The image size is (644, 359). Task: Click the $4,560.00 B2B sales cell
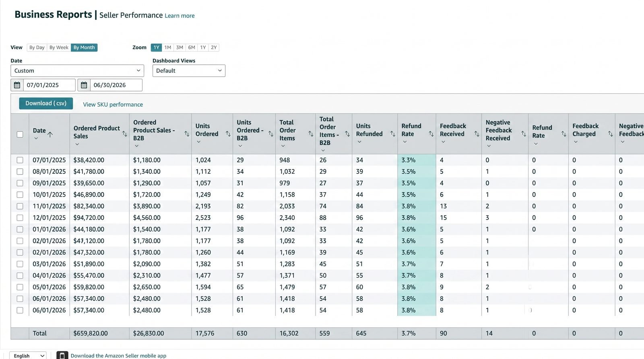(x=147, y=218)
